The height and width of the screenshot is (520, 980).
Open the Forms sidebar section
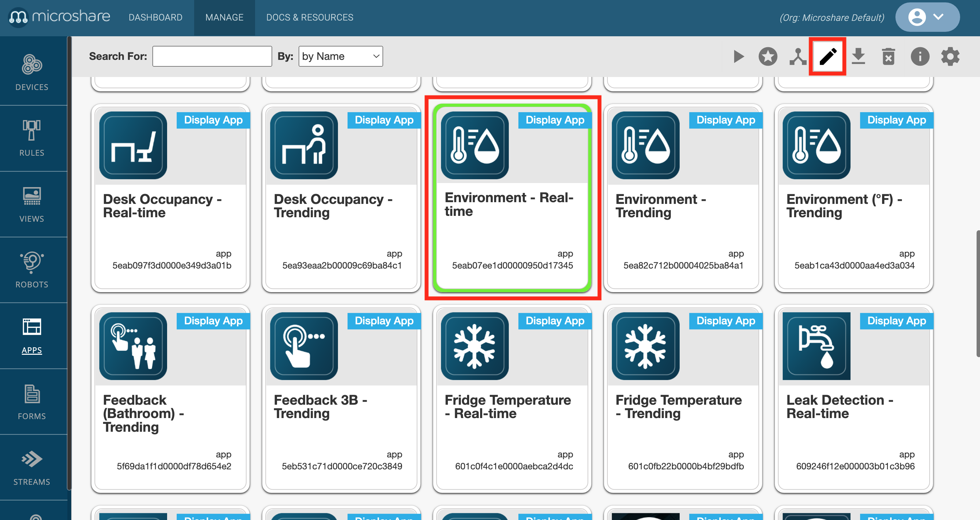click(x=32, y=401)
